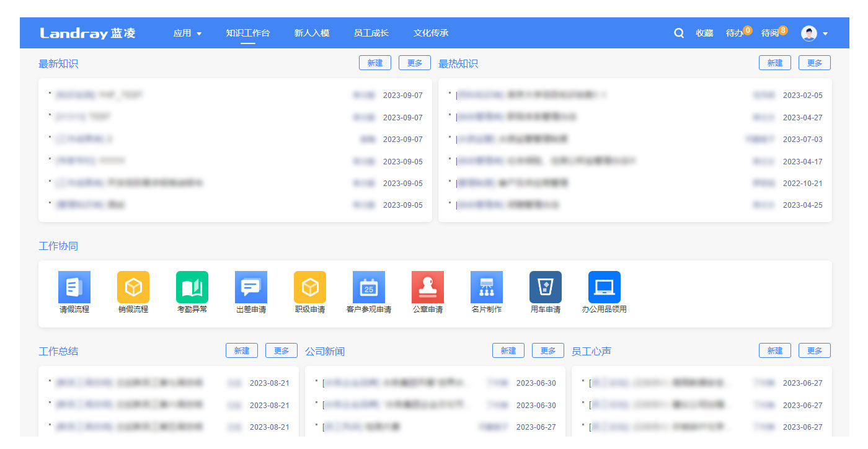868x449 pixels.
Task: Open the 办公用品领用 laptop icon
Action: tap(604, 287)
